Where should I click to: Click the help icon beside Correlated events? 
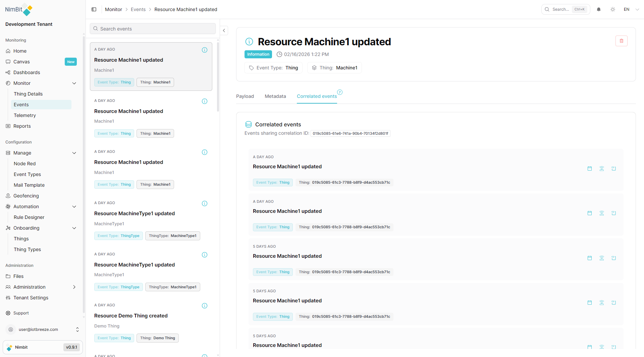[x=340, y=92]
